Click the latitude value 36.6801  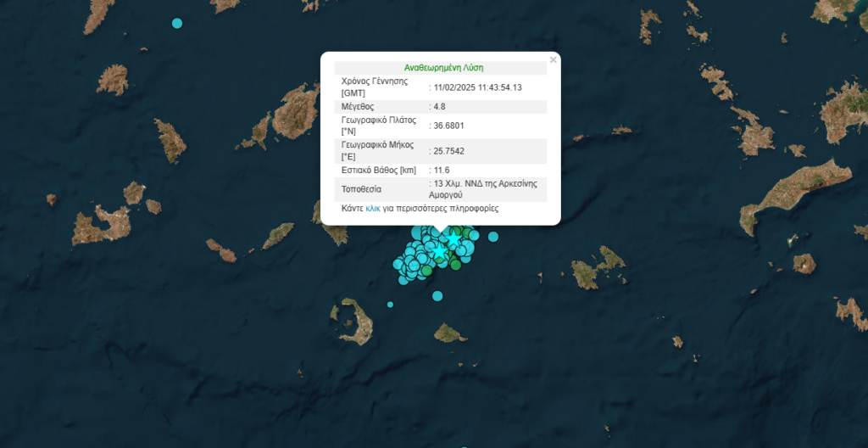[449, 126]
